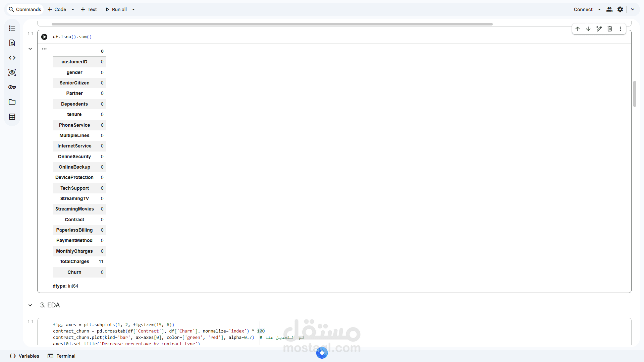Run the df.isna().sum() cell
Viewport: 644px width, 362px height.
44,37
